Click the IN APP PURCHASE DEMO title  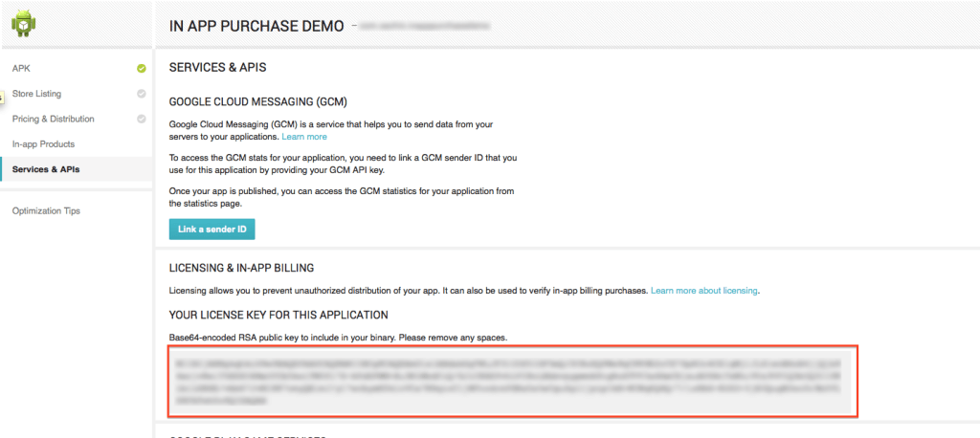click(x=256, y=26)
